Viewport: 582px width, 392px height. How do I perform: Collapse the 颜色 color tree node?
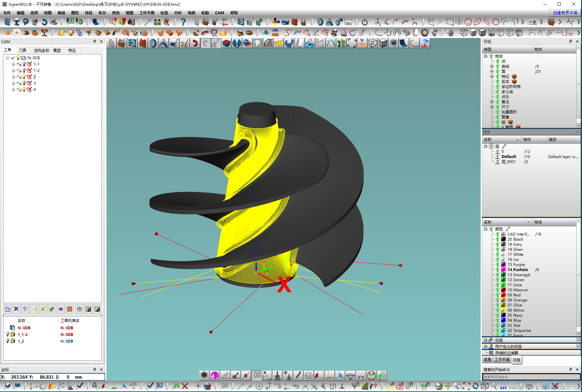485,229
